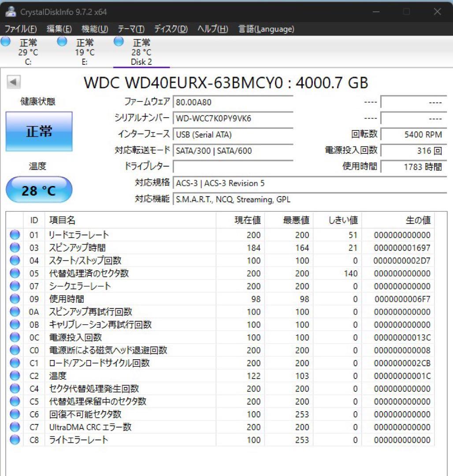453x476 pixels.
Task: Open the テーマ menu
Action: 131,29
